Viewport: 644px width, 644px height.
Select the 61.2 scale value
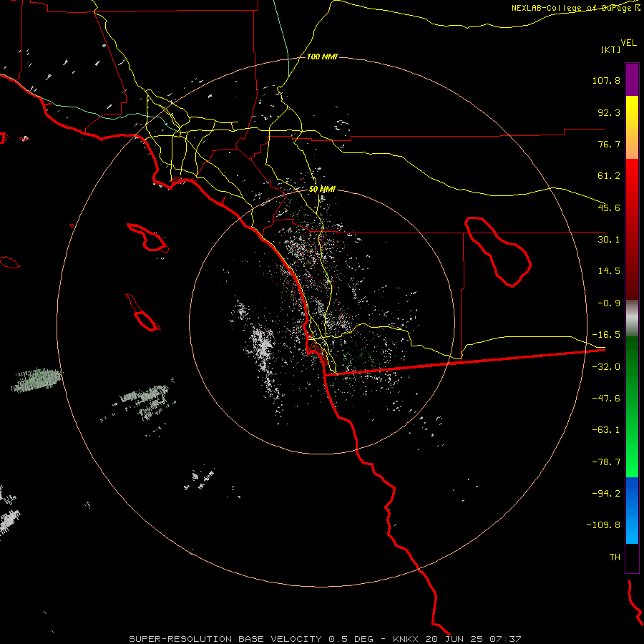click(609, 176)
